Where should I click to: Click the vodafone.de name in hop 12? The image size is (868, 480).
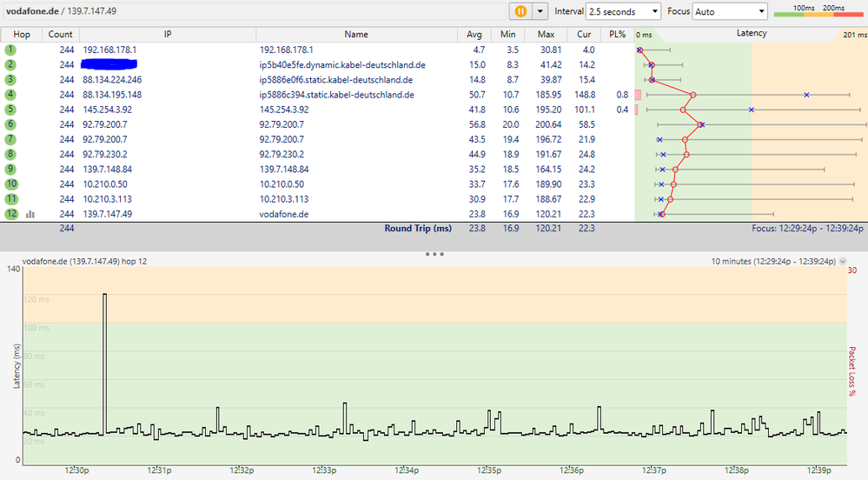(284, 214)
